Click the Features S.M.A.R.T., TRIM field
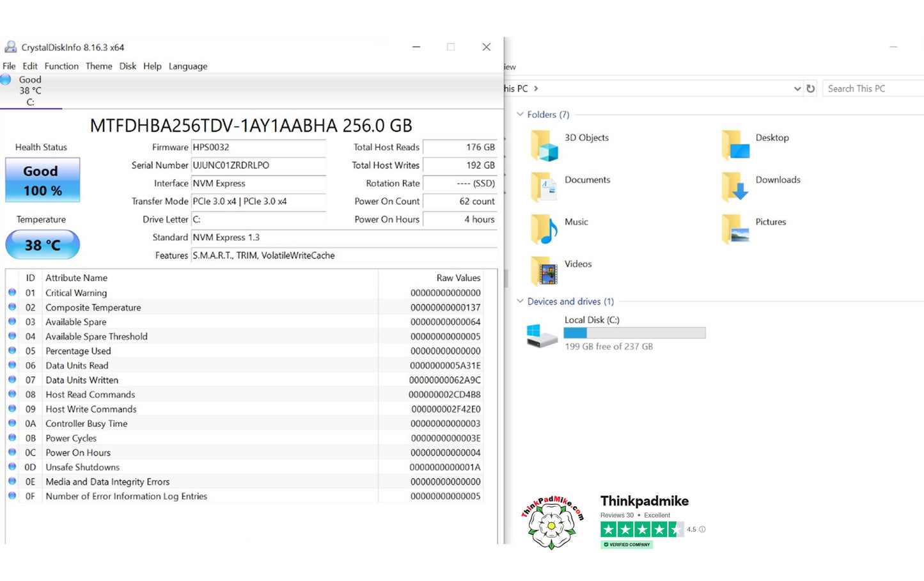The image size is (924, 581). (344, 255)
